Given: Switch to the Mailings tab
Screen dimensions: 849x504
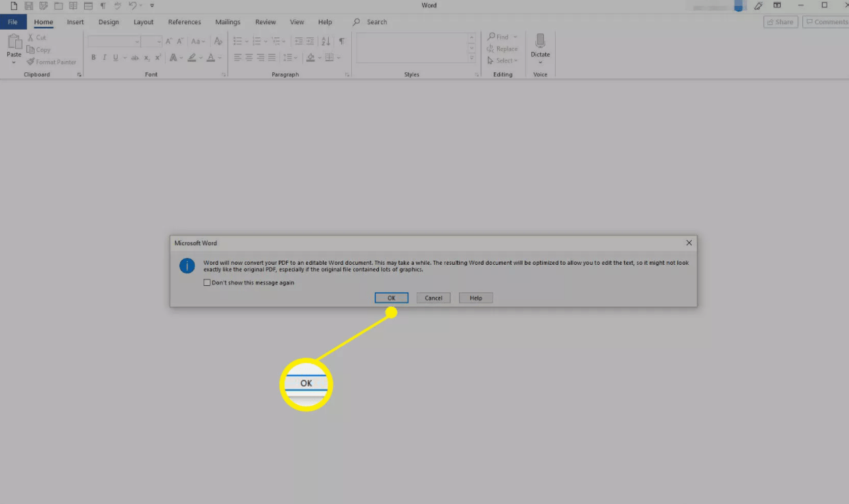Looking at the screenshot, I should pyautogui.click(x=228, y=22).
